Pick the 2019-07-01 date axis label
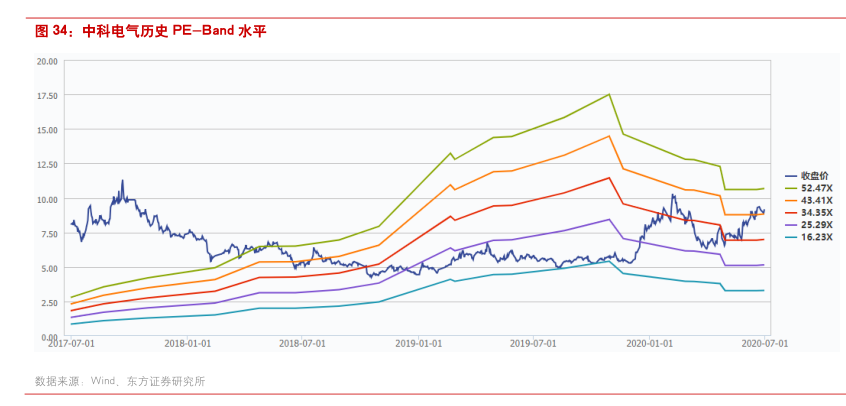 (x=533, y=343)
